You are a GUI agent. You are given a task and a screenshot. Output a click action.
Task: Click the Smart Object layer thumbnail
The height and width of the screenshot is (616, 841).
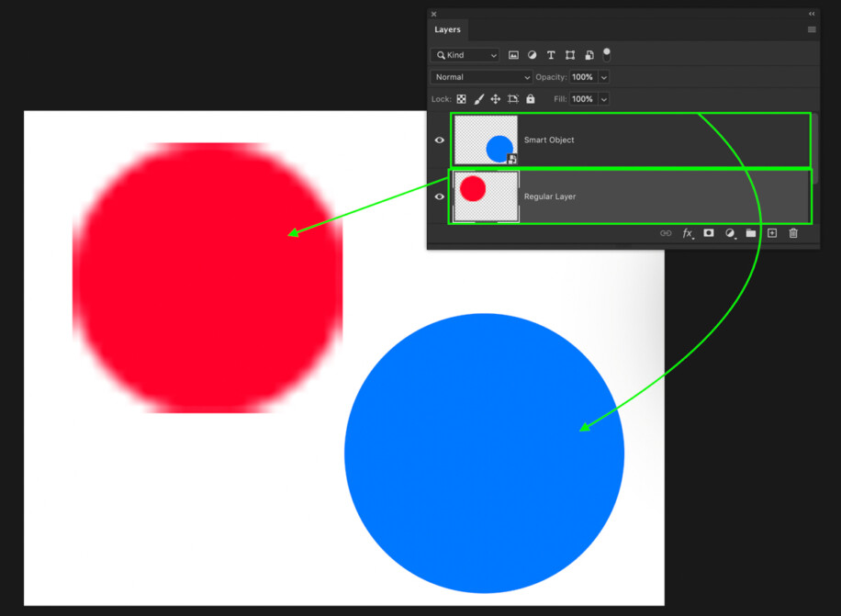486,140
